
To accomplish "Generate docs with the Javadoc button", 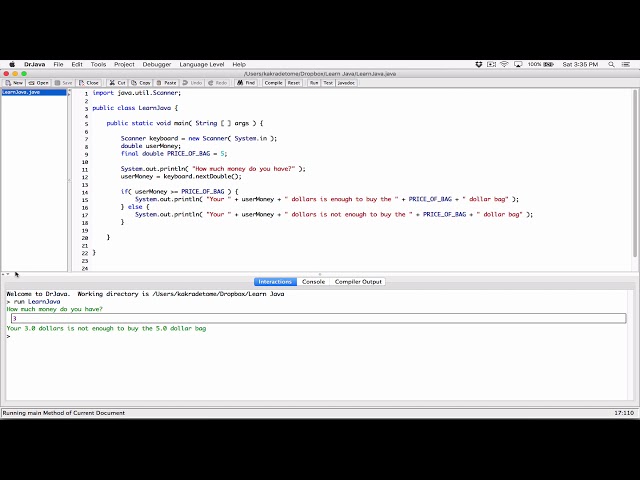I will click(346, 83).
